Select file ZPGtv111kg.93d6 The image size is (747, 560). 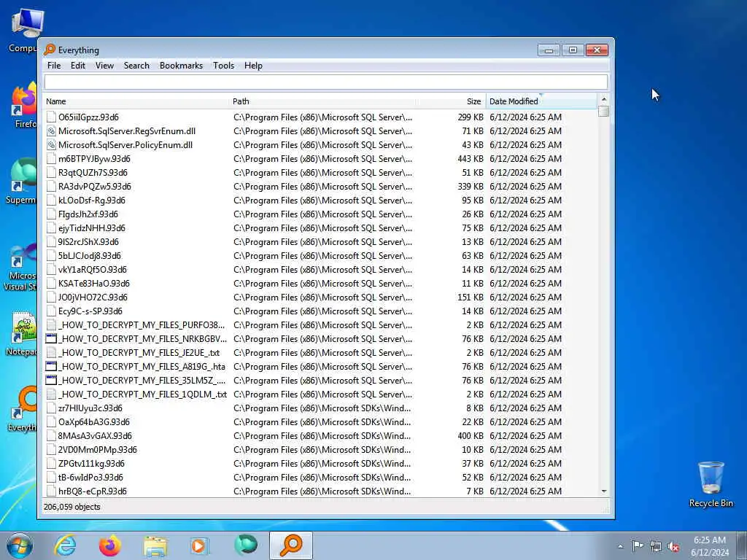pos(91,463)
